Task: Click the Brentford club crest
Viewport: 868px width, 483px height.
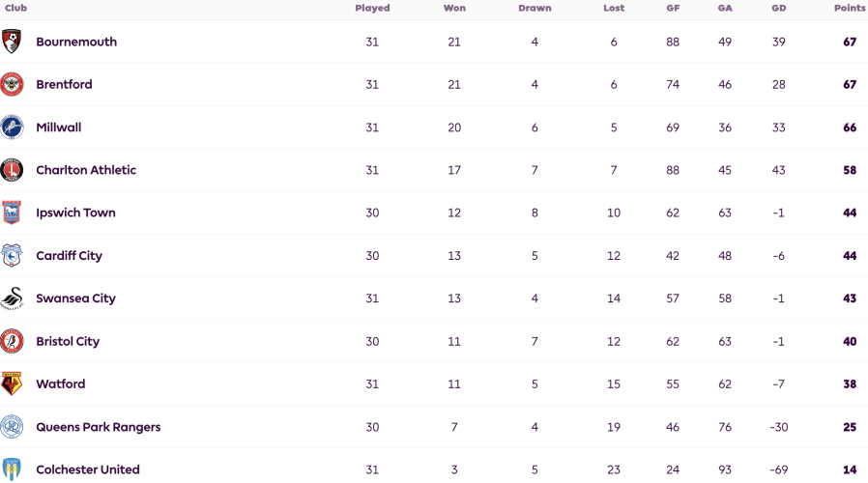Action: (12, 84)
